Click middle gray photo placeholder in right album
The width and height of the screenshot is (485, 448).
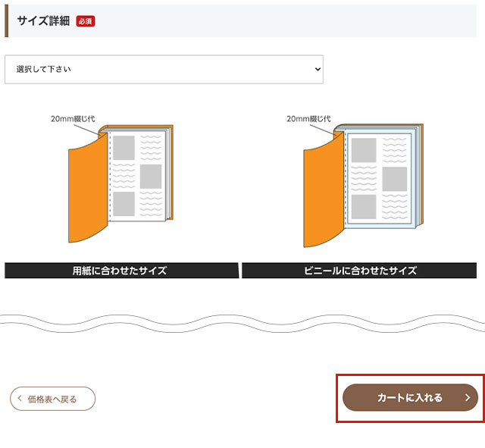[394, 179]
